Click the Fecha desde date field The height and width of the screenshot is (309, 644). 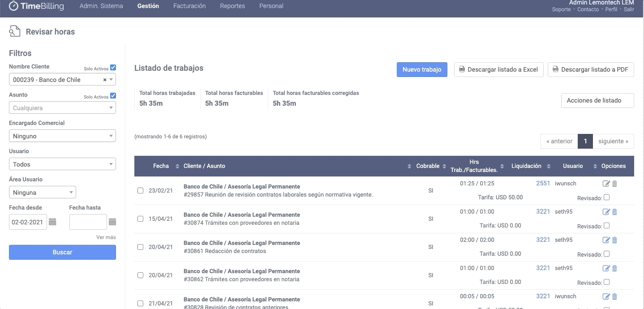coord(28,222)
